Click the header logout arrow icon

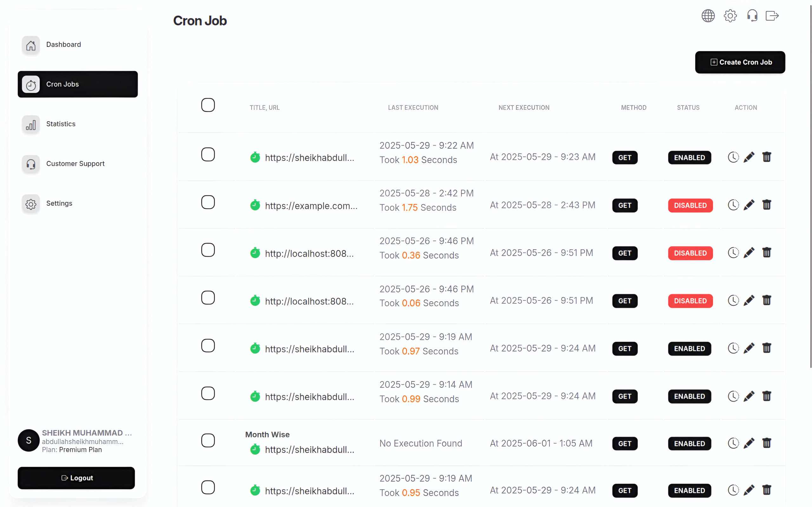772,16
